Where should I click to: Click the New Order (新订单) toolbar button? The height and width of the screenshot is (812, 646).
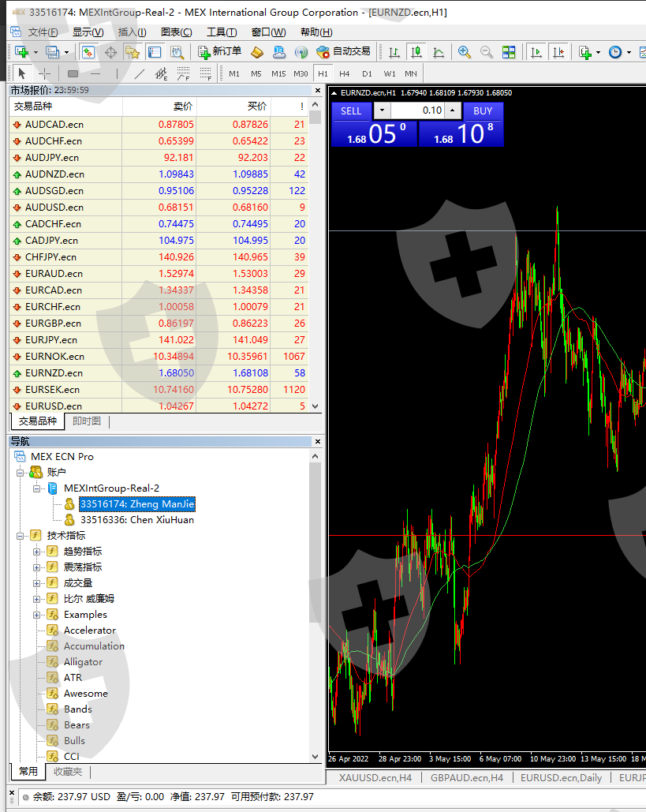[220, 52]
